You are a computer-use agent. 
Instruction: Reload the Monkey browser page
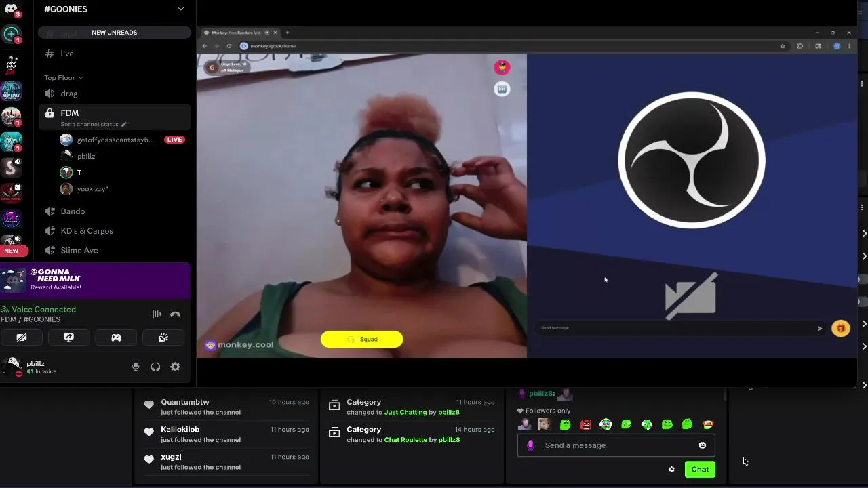click(x=229, y=46)
